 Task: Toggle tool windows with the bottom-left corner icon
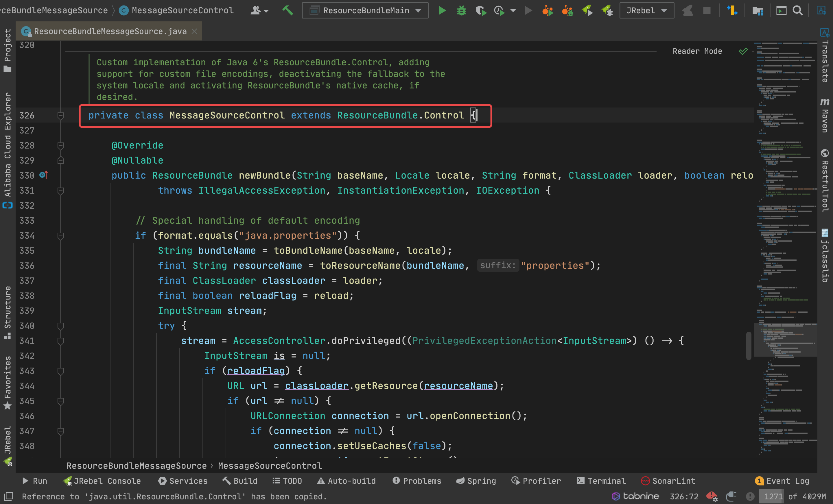pos(8,496)
